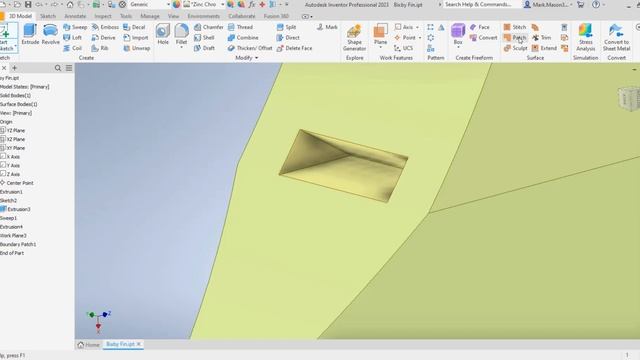Open the Axis dropdown arrow
Viewport: 640px width, 360px height.
[417, 27]
